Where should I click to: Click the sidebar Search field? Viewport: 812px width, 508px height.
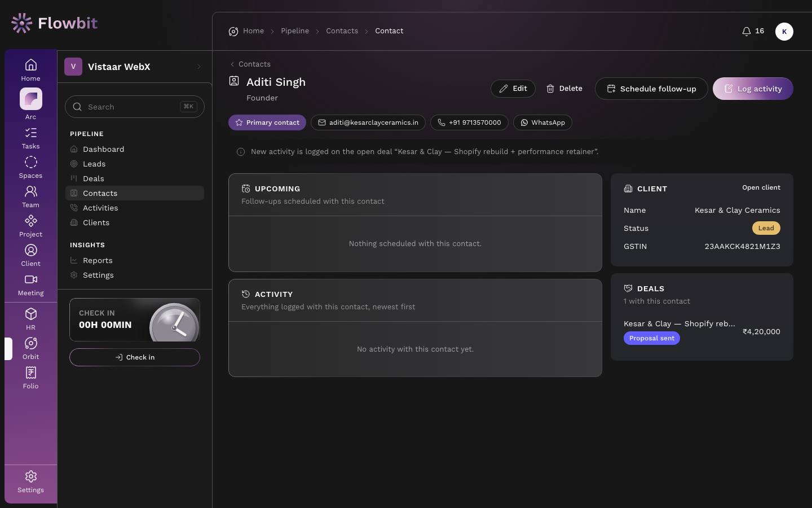[x=134, y=107]
